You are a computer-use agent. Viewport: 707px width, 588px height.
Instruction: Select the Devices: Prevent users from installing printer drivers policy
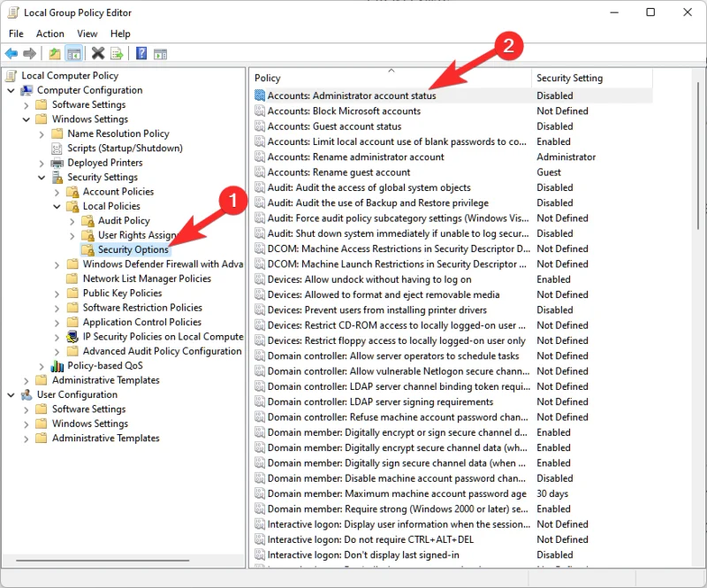point(373,309)
